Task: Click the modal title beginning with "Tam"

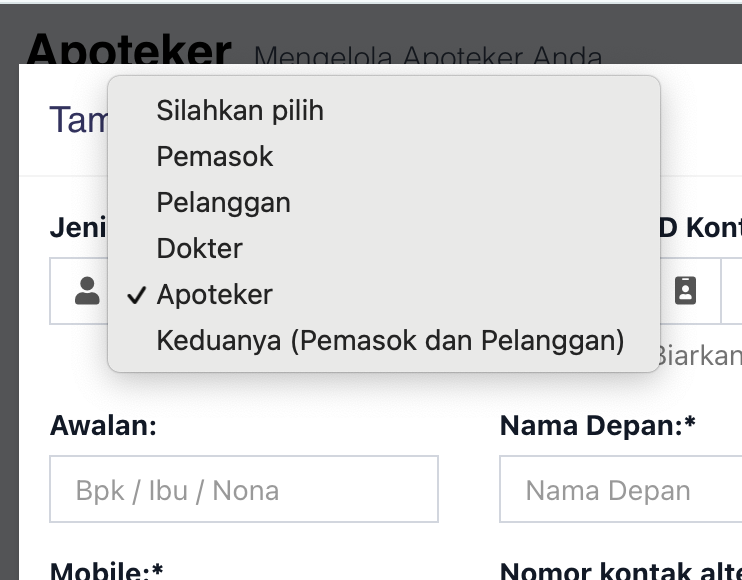Action: (x=78, y=121)
